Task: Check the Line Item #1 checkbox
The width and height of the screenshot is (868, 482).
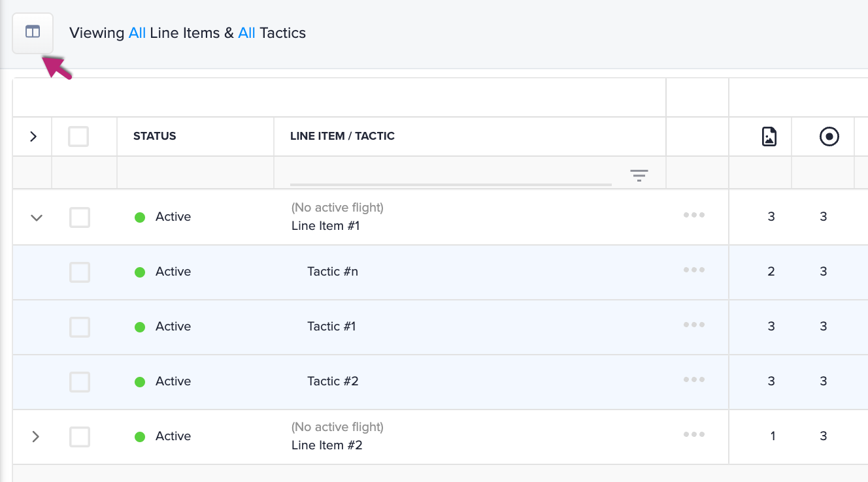Action: 80,217
